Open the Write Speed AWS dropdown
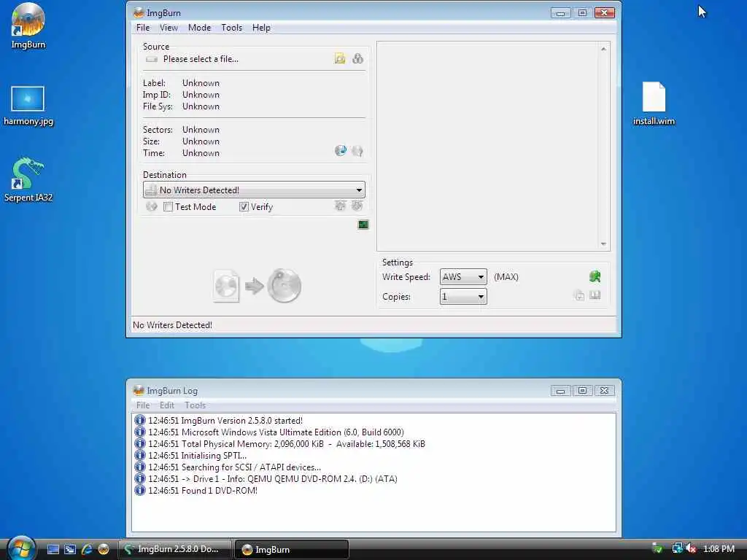The height and width of the screenshot is (560, 747). tap(463, 276)
